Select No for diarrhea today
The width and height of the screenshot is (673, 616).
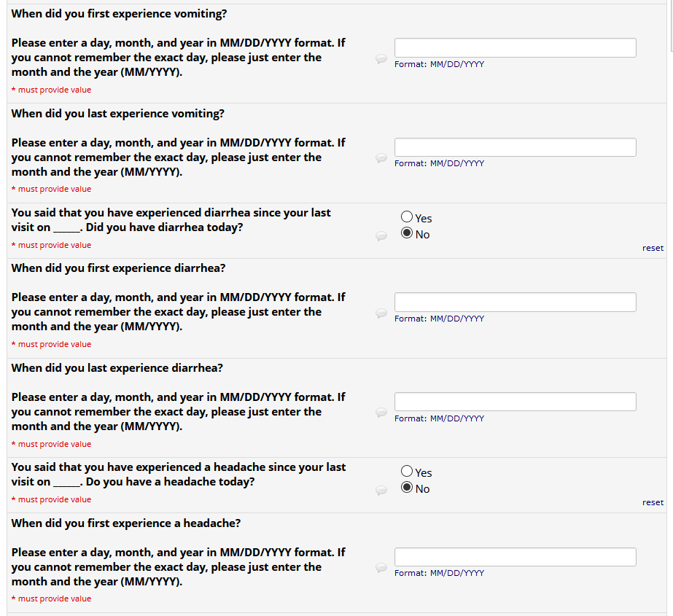(x=407, y=234)
